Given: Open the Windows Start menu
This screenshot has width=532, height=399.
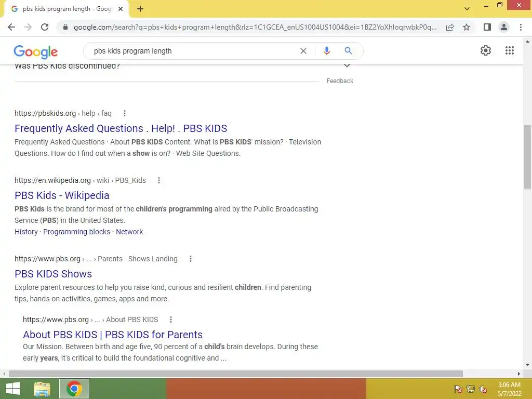Looking at the screenshot, I should [13, 389].
